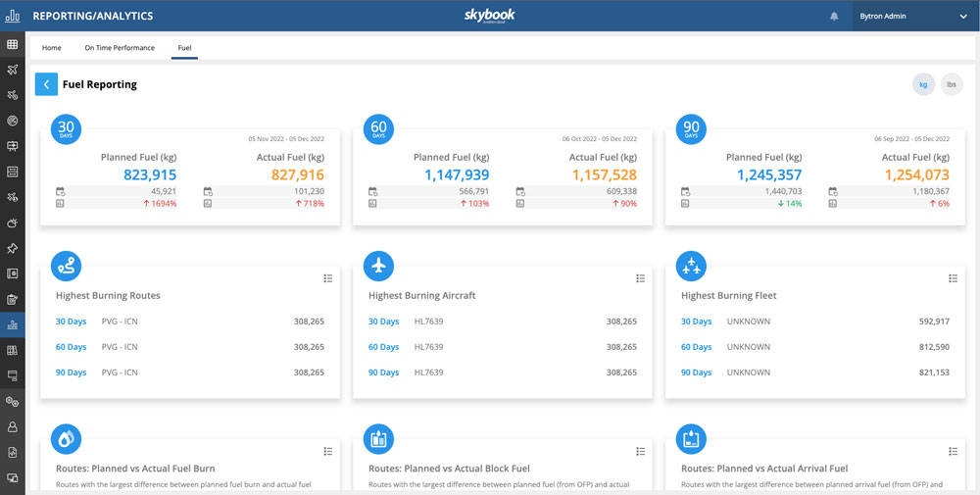Click 90 Days link under Highest Burning Fleet
Image resolution: width=980 pixels, height=495 pixels.
click(696, 372)
